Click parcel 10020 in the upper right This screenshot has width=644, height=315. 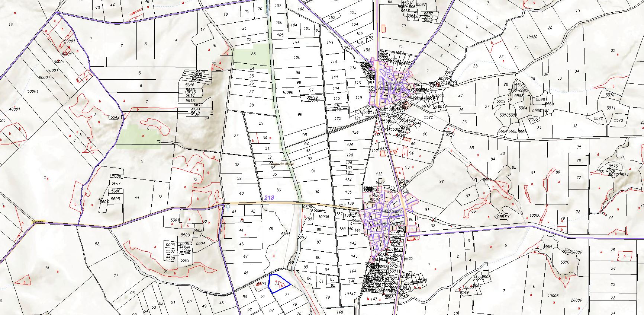(532, 37)
